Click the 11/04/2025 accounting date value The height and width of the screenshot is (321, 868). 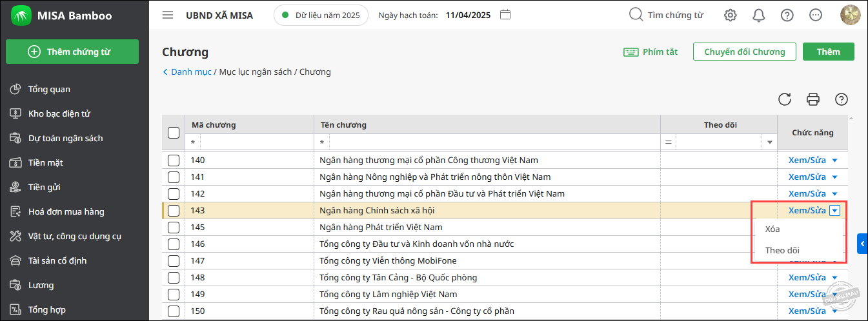click(469, 15)
